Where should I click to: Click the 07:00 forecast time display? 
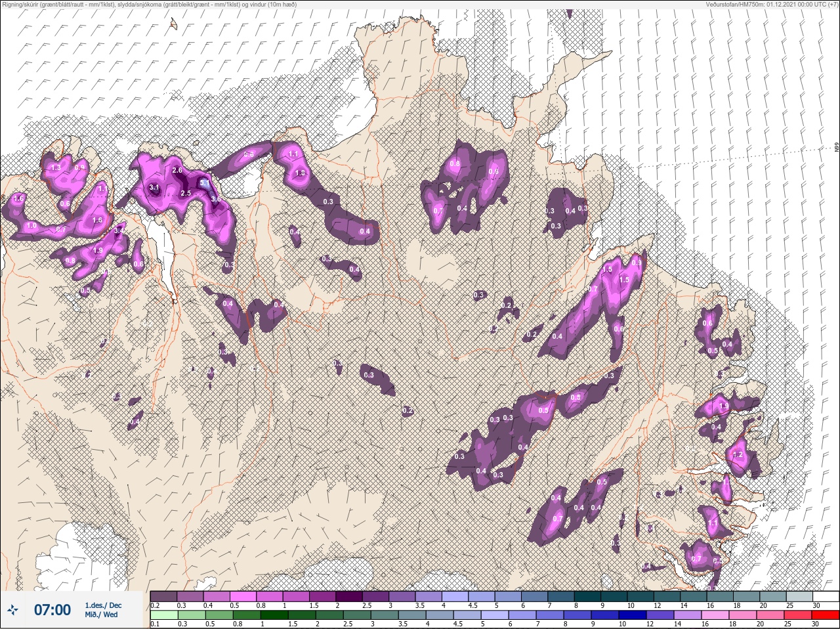(x=52, y=610)
